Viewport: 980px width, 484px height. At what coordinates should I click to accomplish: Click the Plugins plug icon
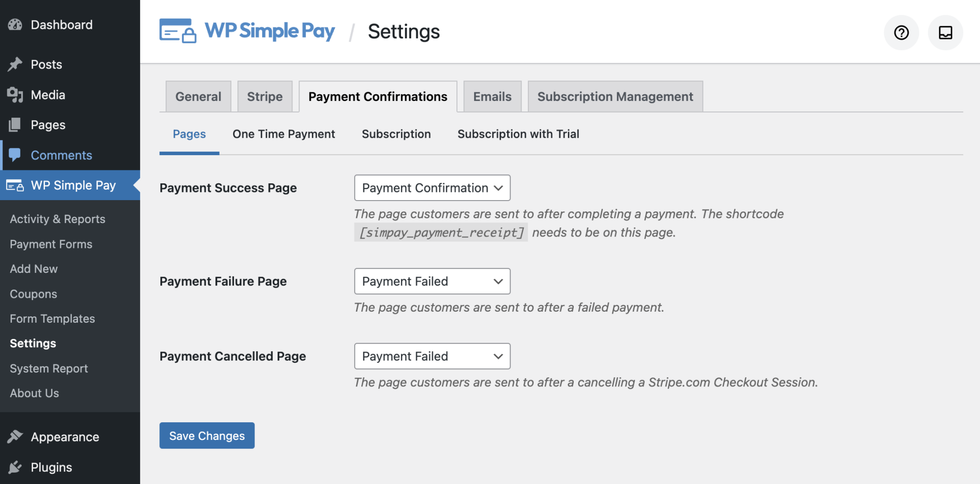16,467
